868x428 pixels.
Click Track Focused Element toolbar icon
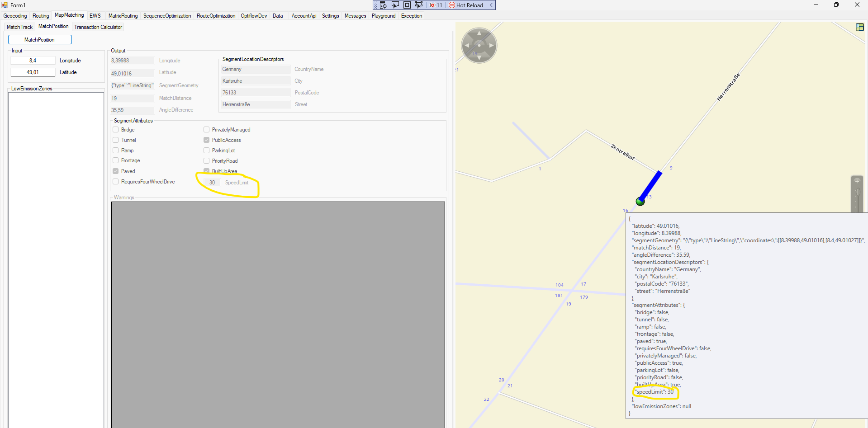click(419, 5)
